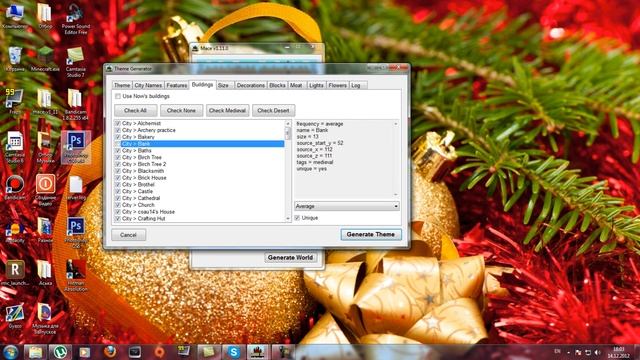This screenshot has height=360, width=640.
Task: Switch to the Lights tab
Action: (x=316, y=85)
